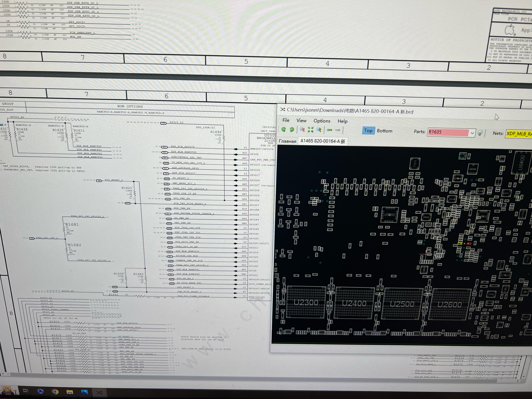
Task: Open the Options menu
Action: point(322,121)
